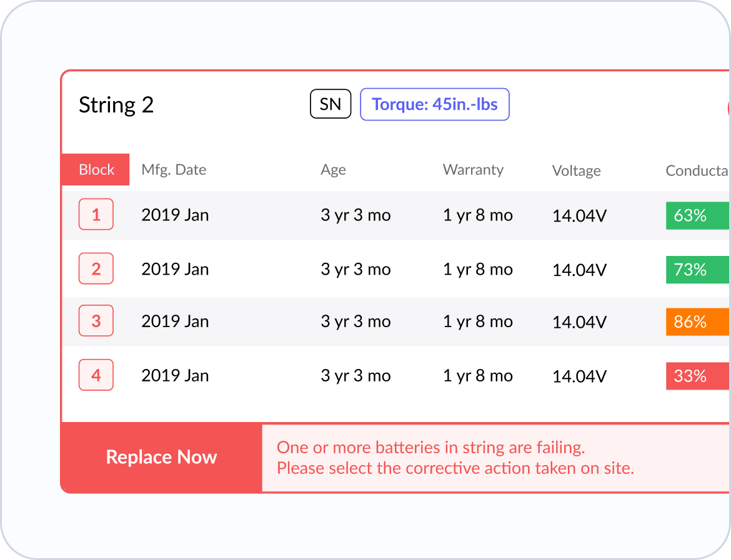
Task: Click the Voltage column header
Action: pos(576,170)
